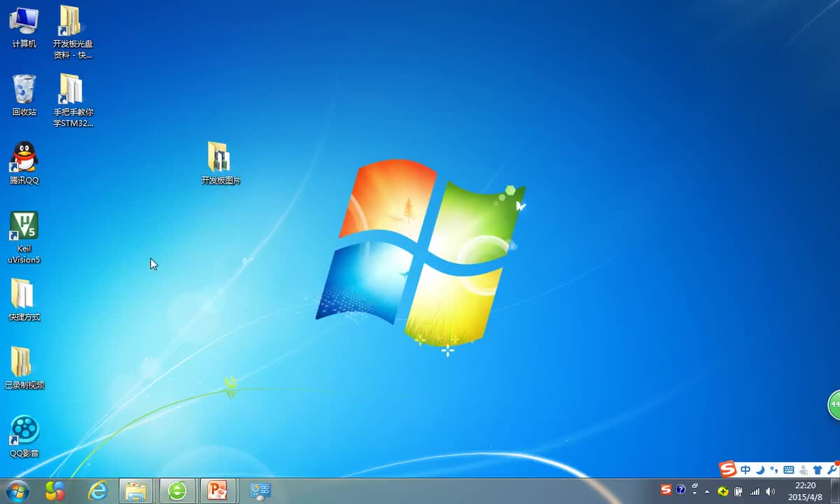The image size is (840, 504).
Task: Open the volume speaker tray icon
Action: [x=771, y=491]
